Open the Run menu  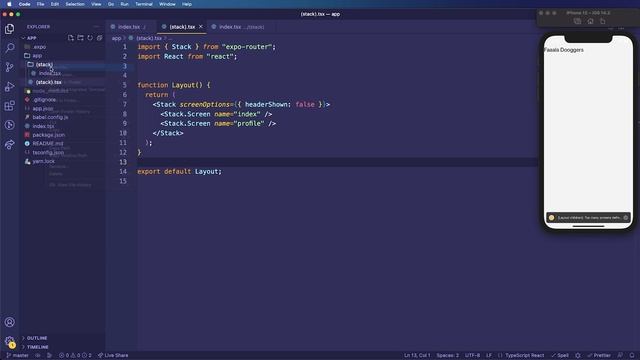coord(124,4)
